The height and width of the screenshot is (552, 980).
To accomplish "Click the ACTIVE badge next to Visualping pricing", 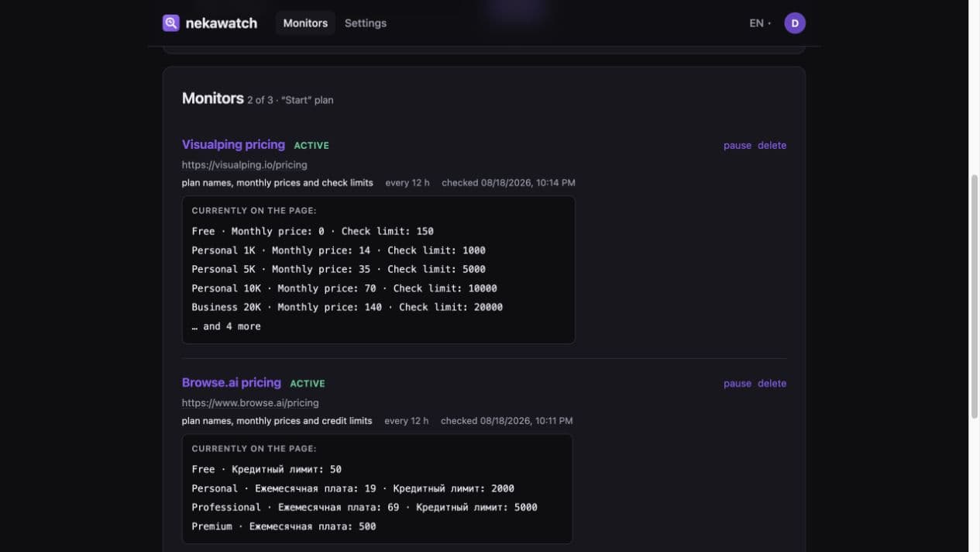I will click(x=311, y=145).
